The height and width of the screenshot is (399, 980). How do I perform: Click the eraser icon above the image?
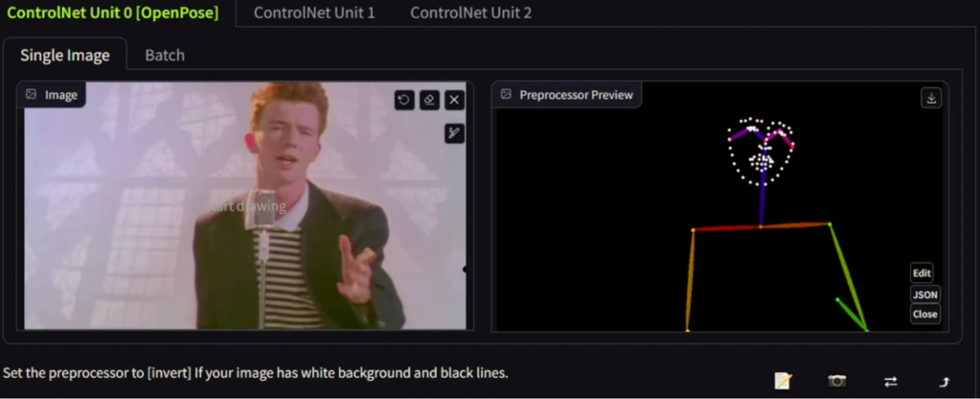[429, 100]
